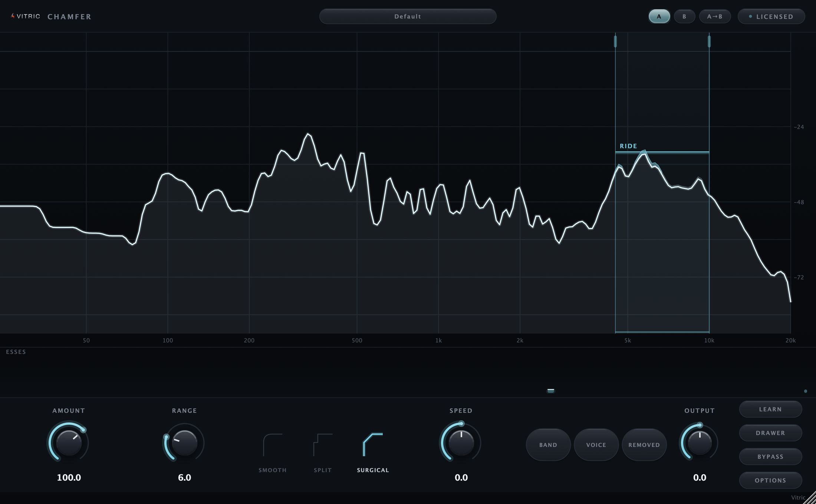This screenshot has height=504, width=816.
Task: Select the Surgical curve shape icon
Action: click(x=373, y=445)
